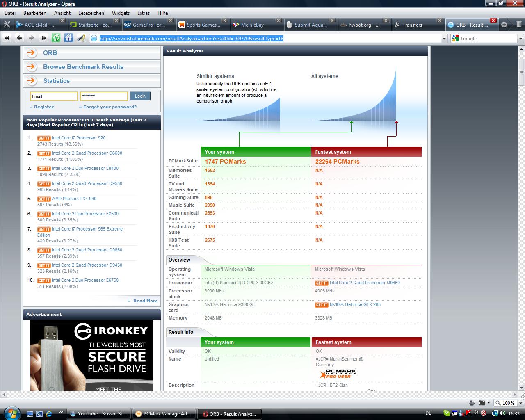
Task: Open PCMark Vantage Ad... taskbar button
Action: click(164, 414)
